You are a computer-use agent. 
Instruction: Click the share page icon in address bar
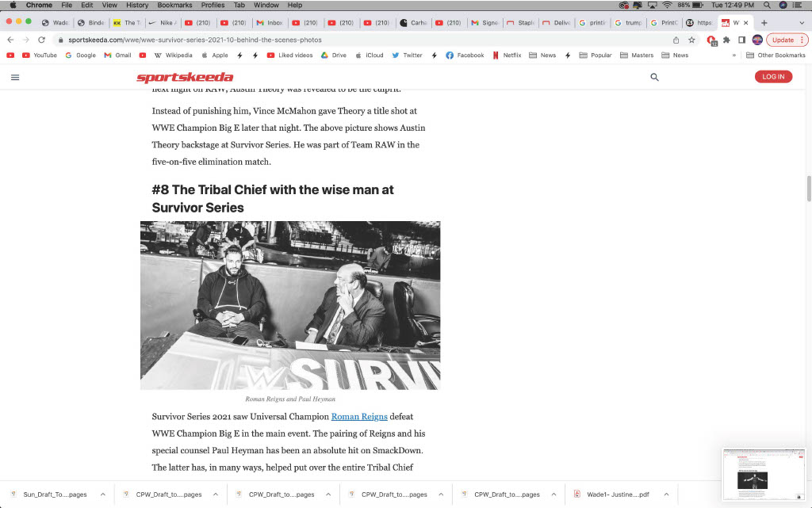pos(676,40)
